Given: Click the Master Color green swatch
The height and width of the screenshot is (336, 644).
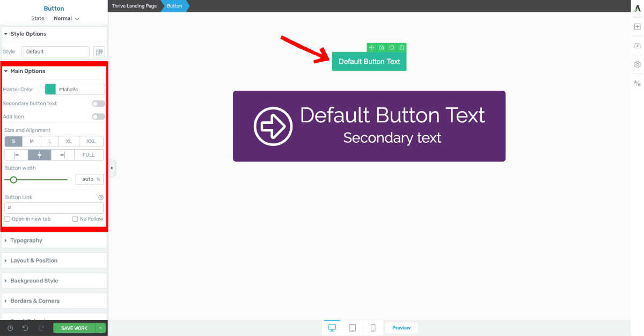Looking at the screenshot, I should pyautogui.click(x=50, y=89).
